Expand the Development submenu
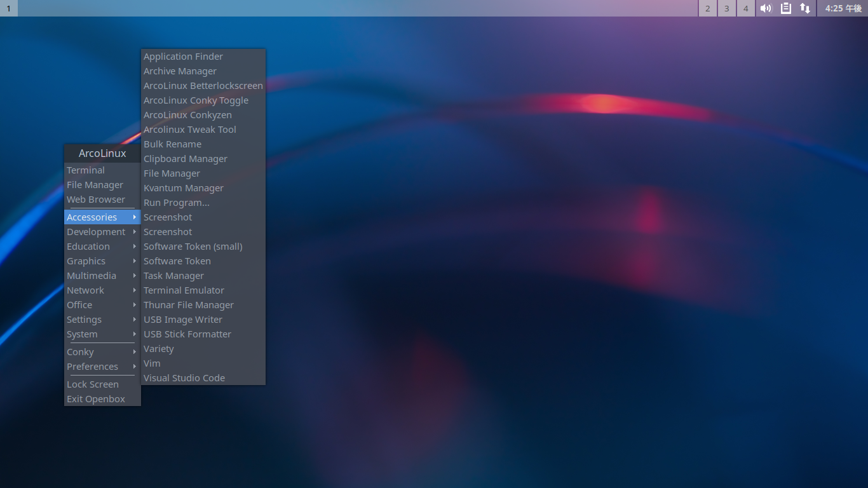Image resolution: width=868 pixels, height=488 pixels. 102,232
